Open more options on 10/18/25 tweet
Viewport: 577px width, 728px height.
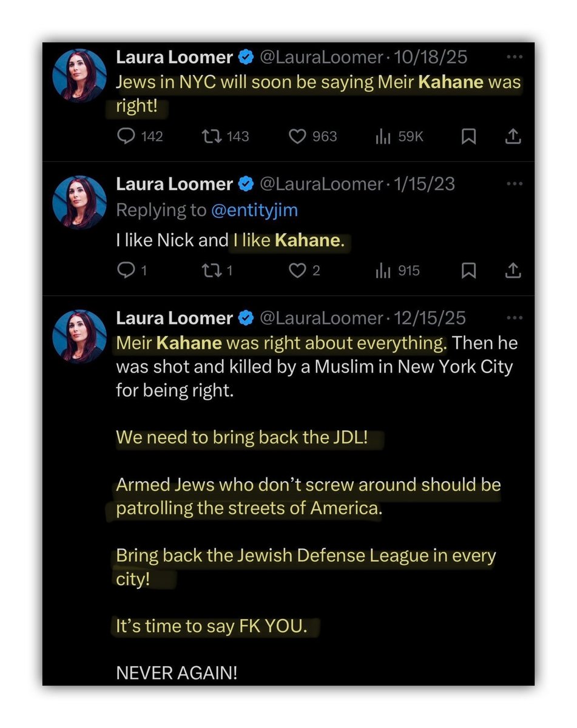click(514, 57)
